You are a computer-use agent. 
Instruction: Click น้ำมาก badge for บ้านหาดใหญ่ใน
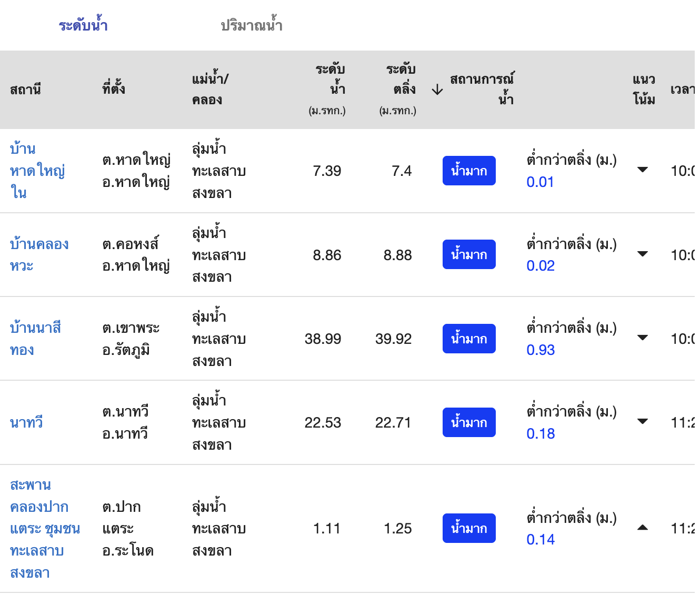[x=469, y=171]
